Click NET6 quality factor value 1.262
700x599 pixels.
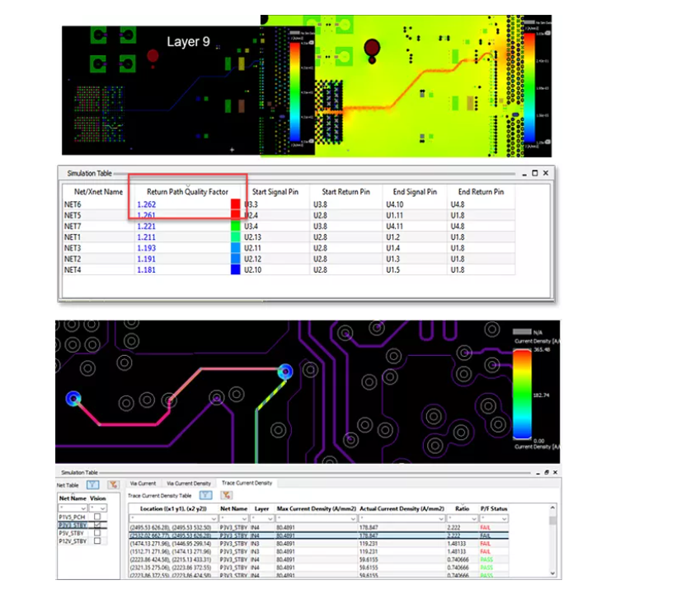[145, 204]
